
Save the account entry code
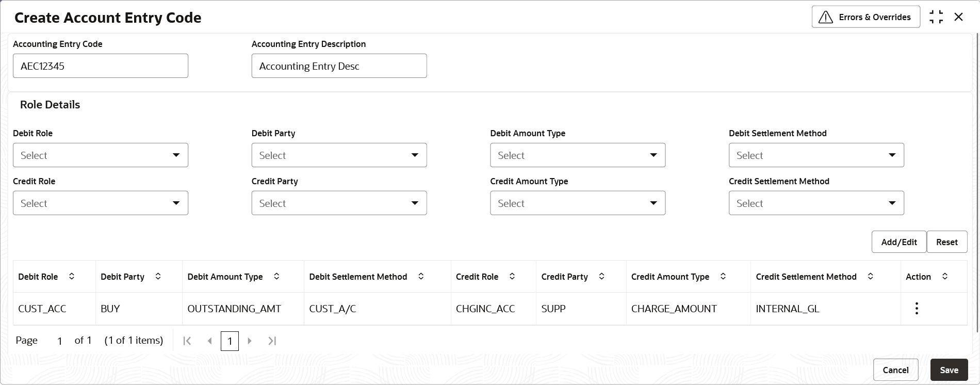tap(949, 370)
